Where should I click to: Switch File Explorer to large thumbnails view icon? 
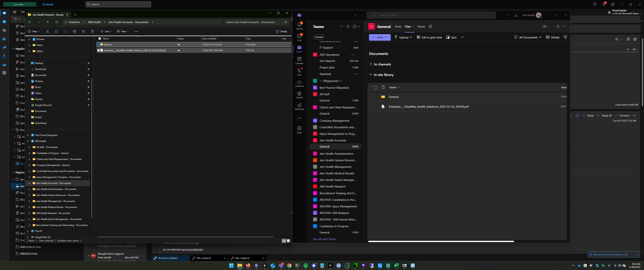point(288,241)
